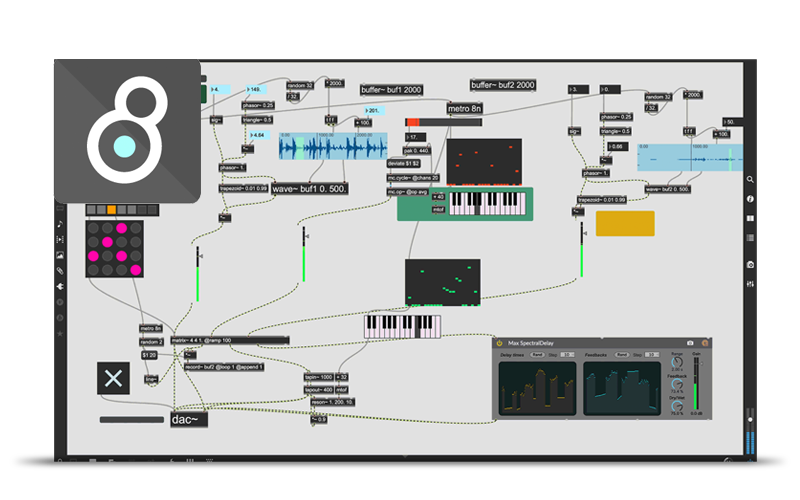800x500 pixels.
Task: Adjust the Range knob in SpectralDelay
Action: (677, 362)
